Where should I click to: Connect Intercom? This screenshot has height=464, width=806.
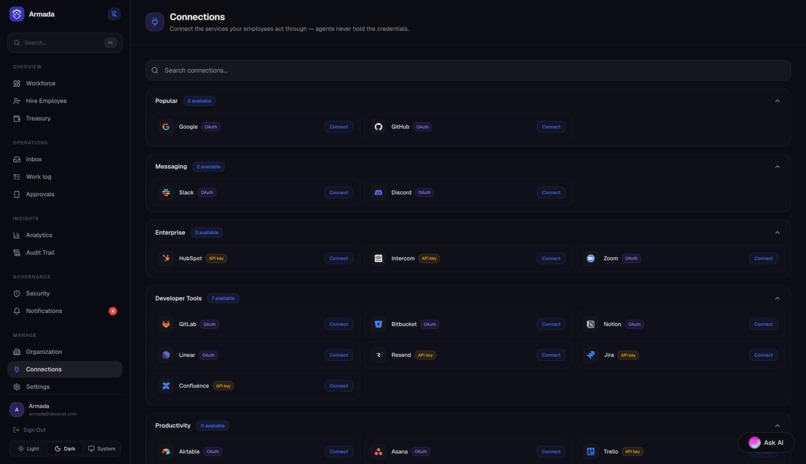551,258
